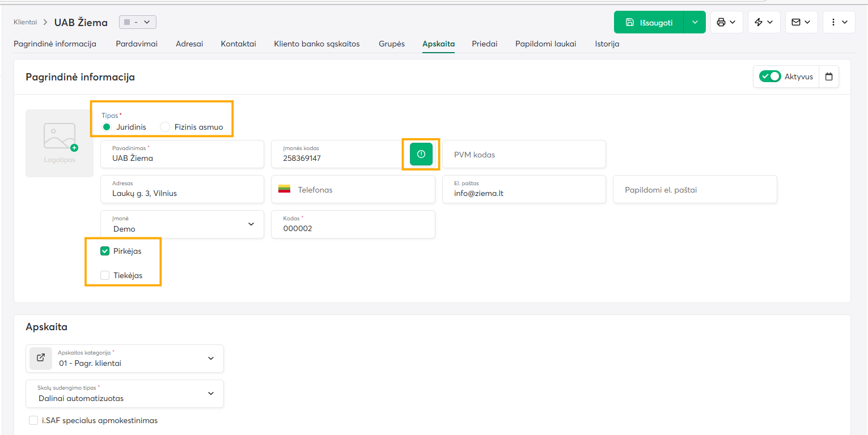Select the Fizinis asmuo radio option
This screenshot has height=435, width=868.
[x=165, y=127]
